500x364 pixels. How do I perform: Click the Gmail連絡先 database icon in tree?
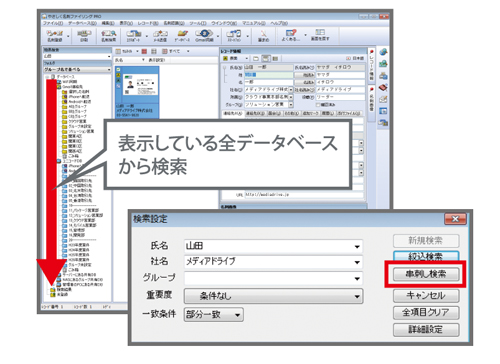pyautogui.click(x=59, y=86)
